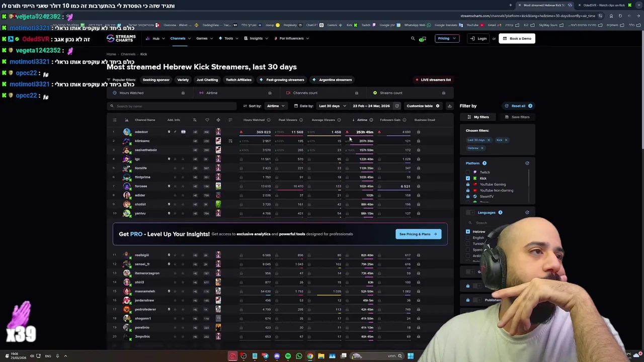The height and width of the screenshot is (362, 644).
Task: Open the LIVE streamers list
Action: coord(433,80)
